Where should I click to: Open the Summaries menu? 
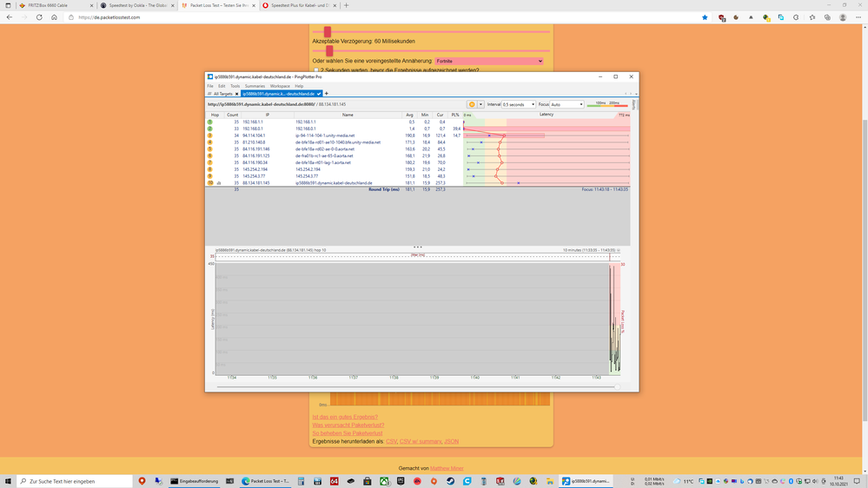[255, 86]
